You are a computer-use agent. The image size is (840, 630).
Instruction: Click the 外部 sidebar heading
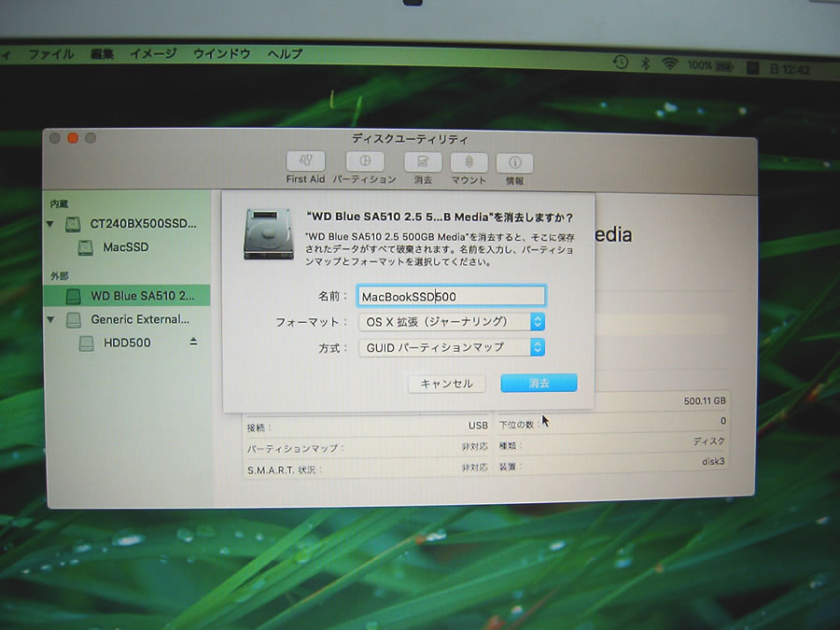point(59,276)
